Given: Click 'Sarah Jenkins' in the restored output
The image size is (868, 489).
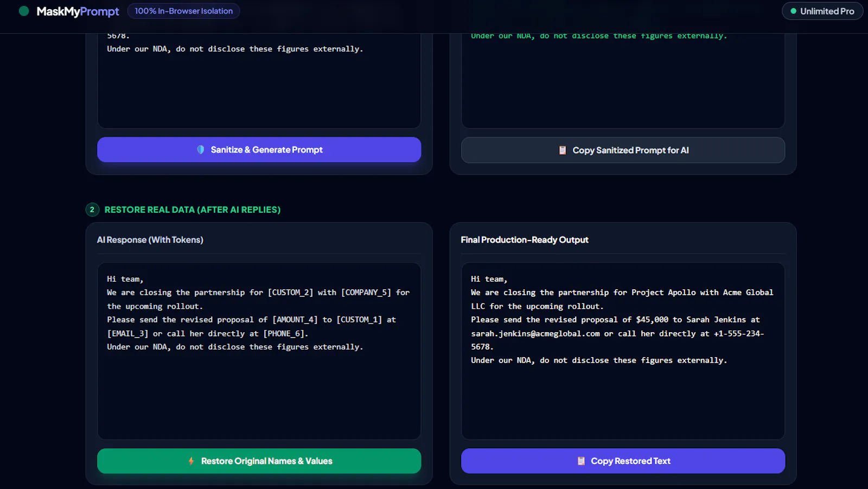Looking at the screenshot, I should 716,320.
